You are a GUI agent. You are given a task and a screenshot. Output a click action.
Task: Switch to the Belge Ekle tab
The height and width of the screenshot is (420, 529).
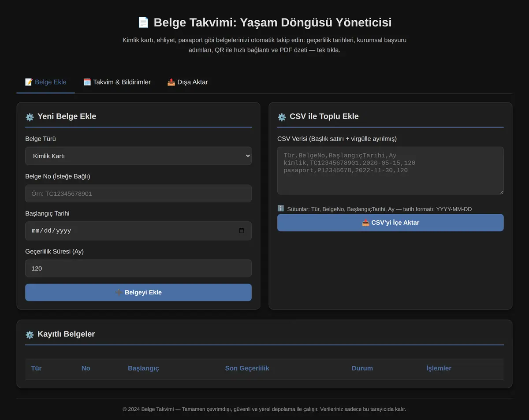point(45,82)
